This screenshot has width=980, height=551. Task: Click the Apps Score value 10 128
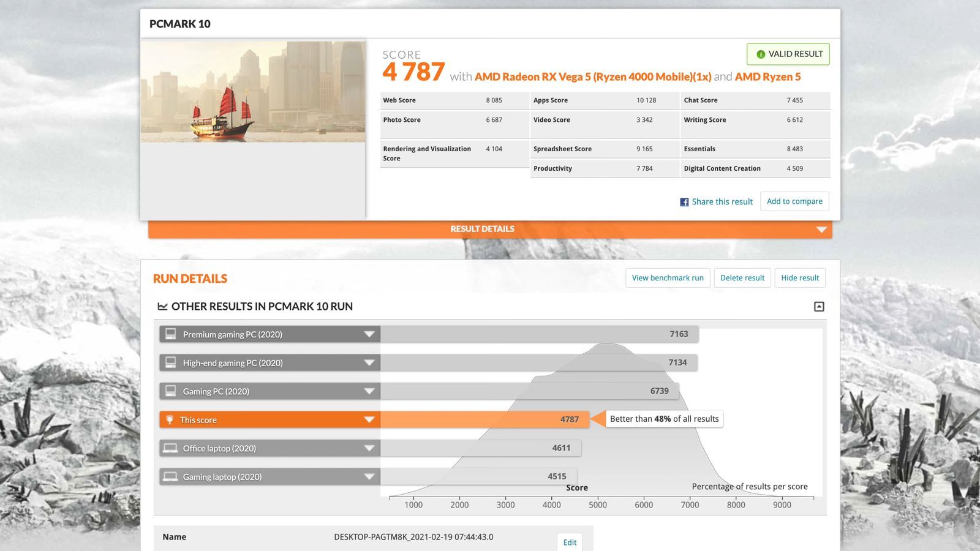tap(646, 100)
